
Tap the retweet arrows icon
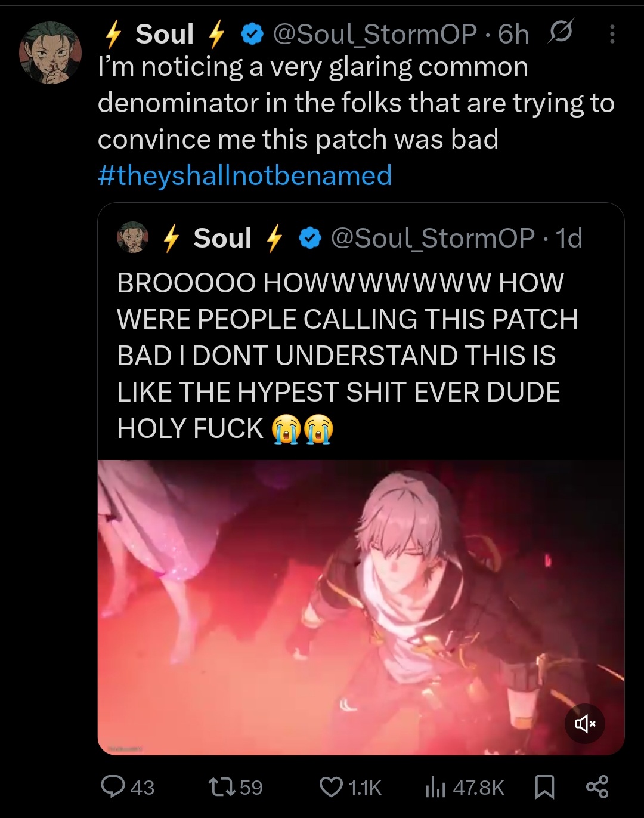(221, 787)
